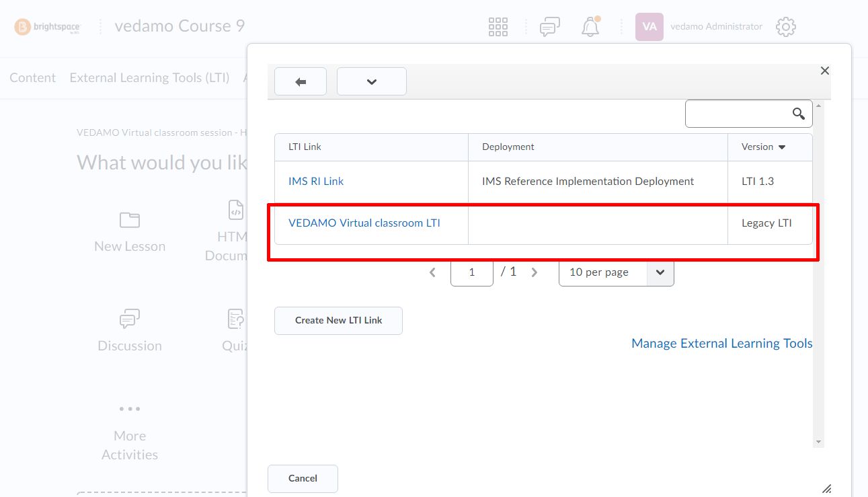This screenshot has height=497, width=868.
Task: Click the VA user avatar
Action: pos(649,27)
